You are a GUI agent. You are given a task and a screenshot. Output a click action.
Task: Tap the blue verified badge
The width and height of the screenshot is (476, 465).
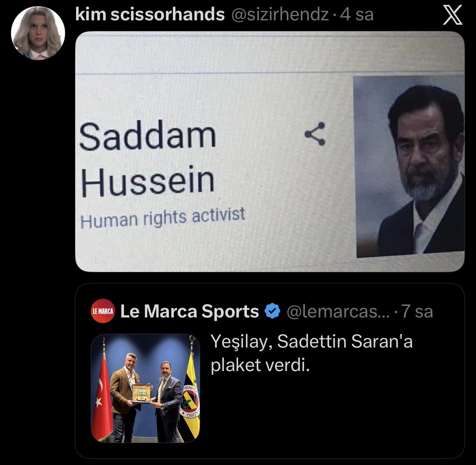pos(272,311)
